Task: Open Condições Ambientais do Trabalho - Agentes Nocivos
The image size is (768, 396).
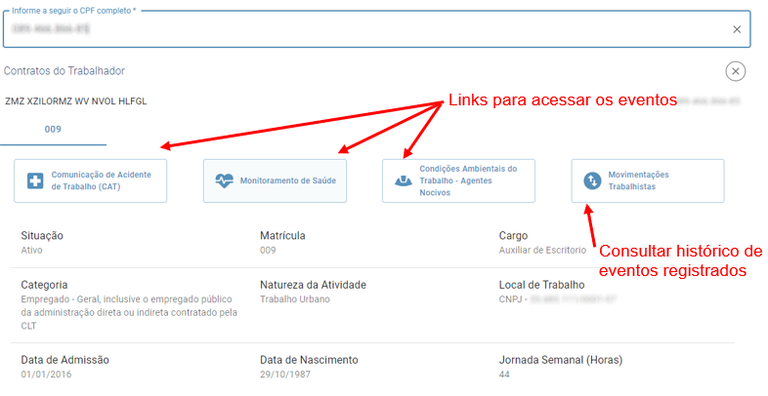Action: [458, 181]
